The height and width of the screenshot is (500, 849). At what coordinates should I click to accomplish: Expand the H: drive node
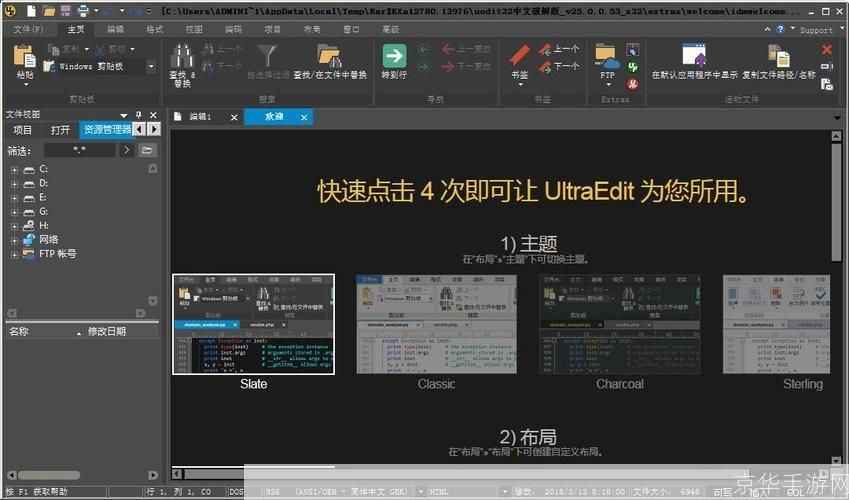pos(14,226)
